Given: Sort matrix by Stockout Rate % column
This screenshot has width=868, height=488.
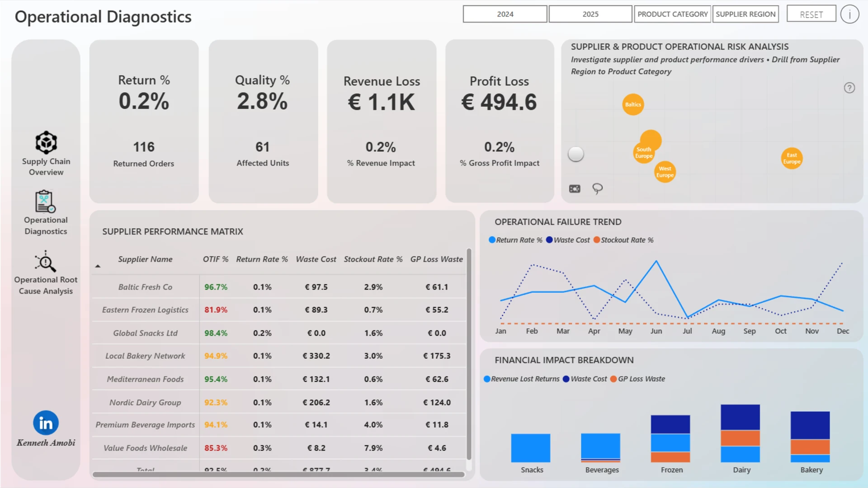Looking at the screenshot, I should (373, 259).
